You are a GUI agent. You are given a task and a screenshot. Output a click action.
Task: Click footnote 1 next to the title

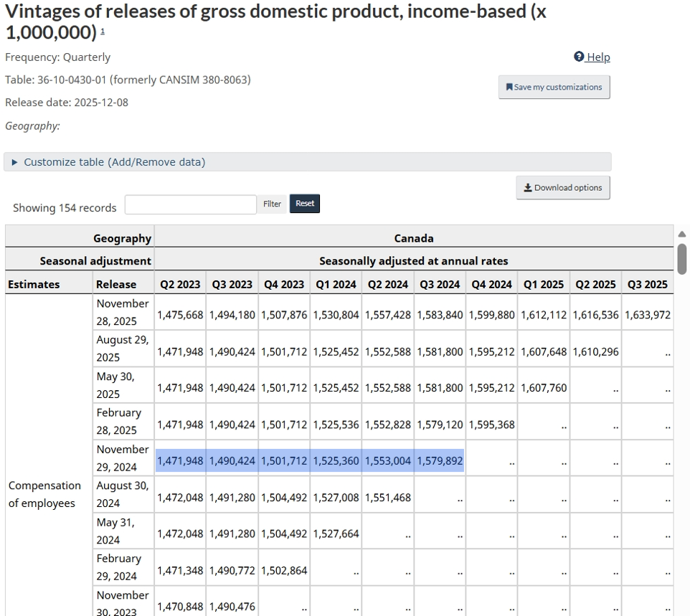coord(103,33)
